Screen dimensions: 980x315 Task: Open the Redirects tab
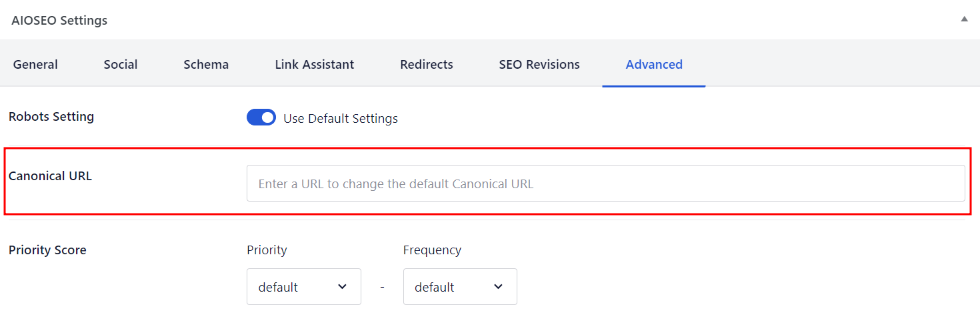coord(427,65)
